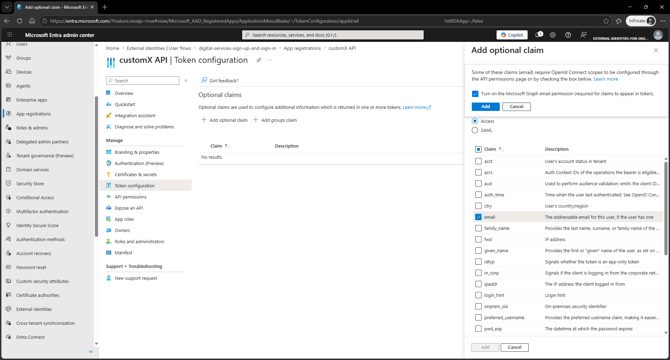Check the ipaddr claim checkbox
Viewport: 670px width, 360px height.
[479, 284]
